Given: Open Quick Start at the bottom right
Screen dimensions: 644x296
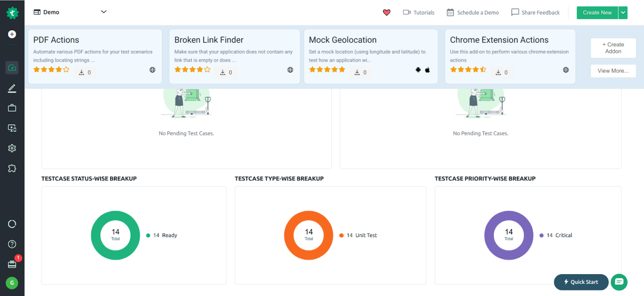Looking at the screenshot, I should tap(581, 282).
